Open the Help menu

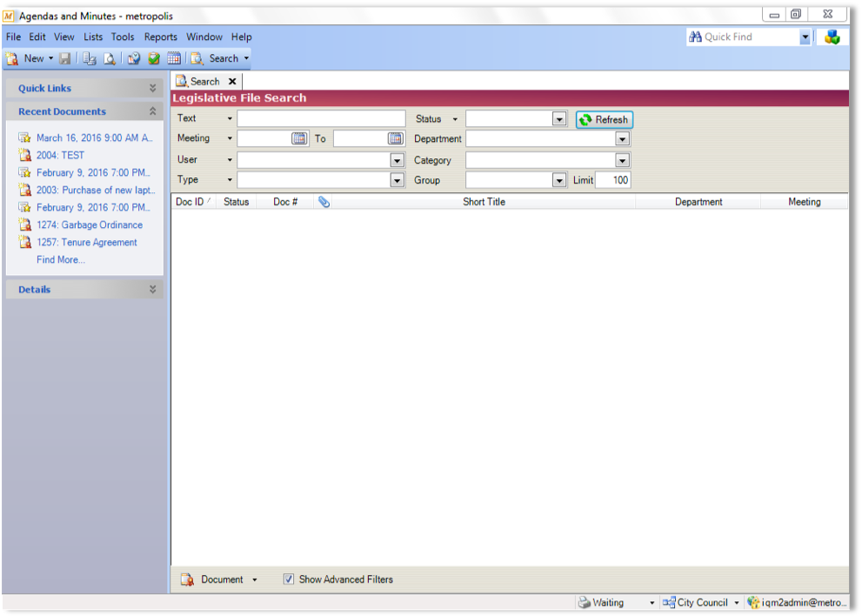click(x=241, y=37)
